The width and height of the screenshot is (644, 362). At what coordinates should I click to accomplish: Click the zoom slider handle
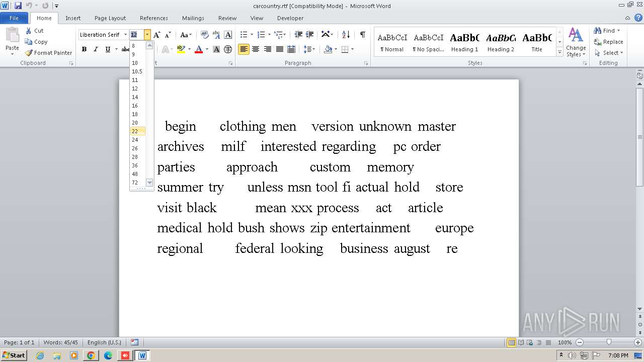609,342
